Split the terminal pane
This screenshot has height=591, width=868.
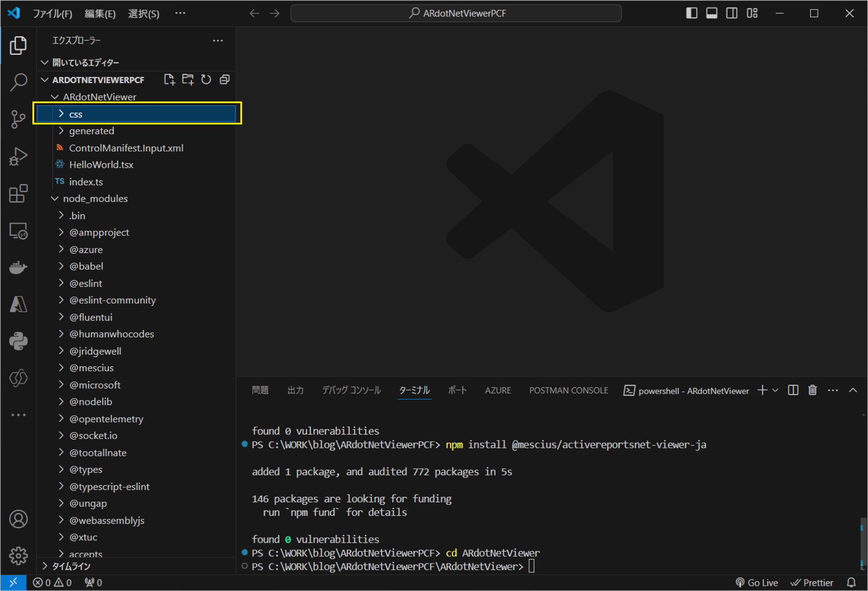pyautogui.click(x=793, y=390)
